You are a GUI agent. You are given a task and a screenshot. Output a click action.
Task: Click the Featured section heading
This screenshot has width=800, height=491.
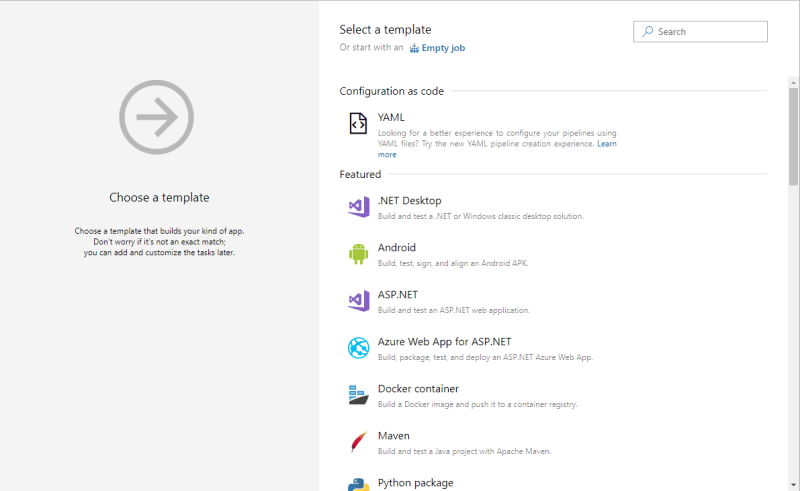coord(360,174)
